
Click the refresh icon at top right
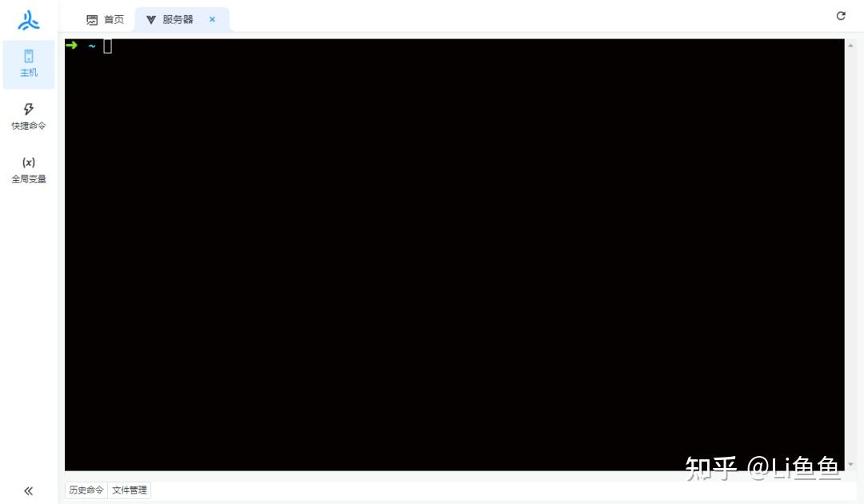click(841, 16)
